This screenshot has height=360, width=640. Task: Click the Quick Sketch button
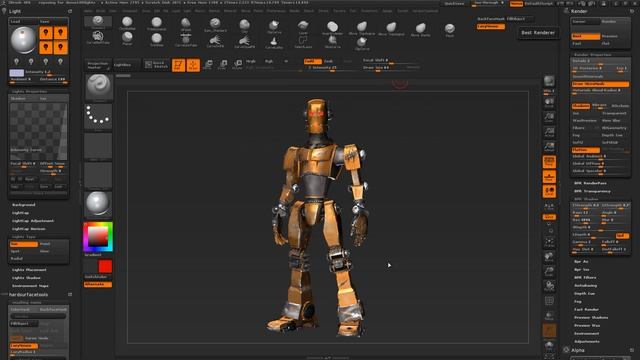(156, 65)
